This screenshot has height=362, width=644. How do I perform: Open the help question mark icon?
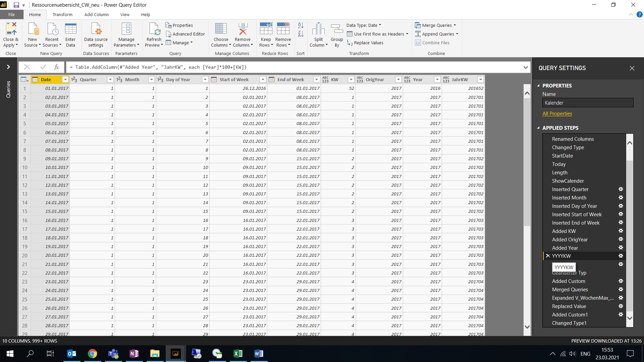pos(639,14)
